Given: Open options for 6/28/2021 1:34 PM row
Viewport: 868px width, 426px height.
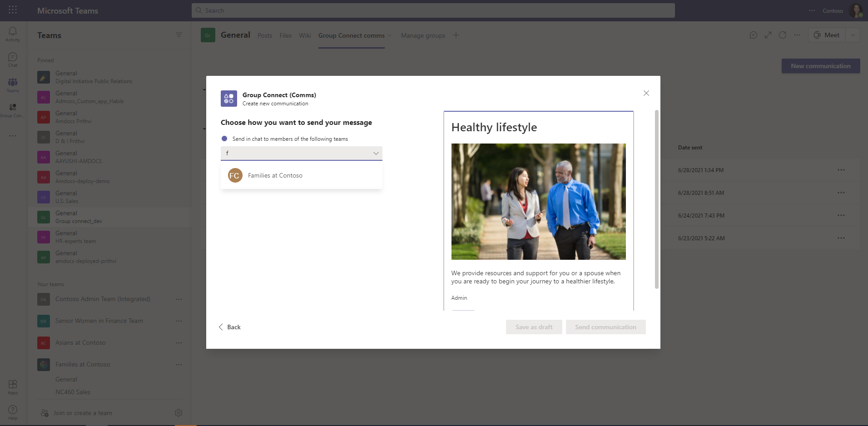Looking at the screenshot, I should pos(841,170).
